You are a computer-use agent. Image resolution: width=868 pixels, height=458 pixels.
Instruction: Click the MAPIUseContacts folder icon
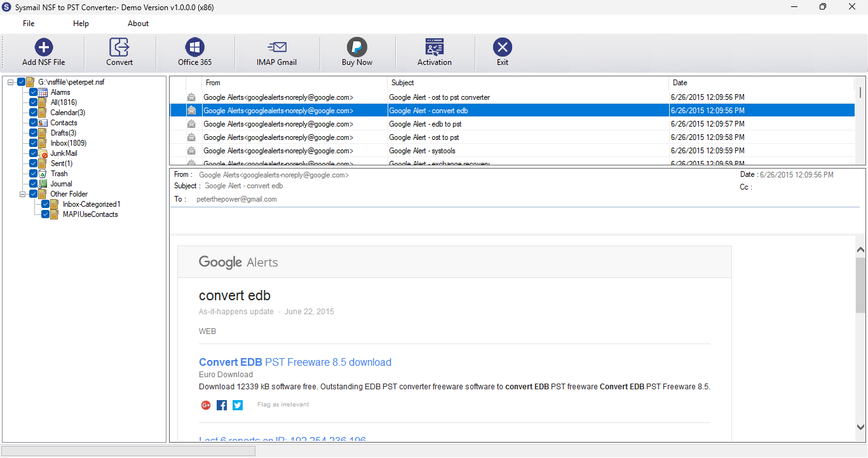pyautogui.click(x=55, y=214)
